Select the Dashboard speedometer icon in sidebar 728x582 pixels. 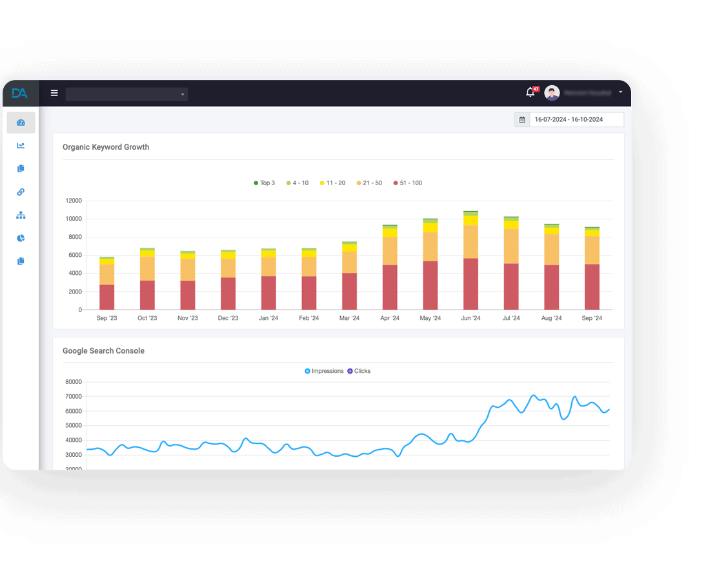click(21, 123)
